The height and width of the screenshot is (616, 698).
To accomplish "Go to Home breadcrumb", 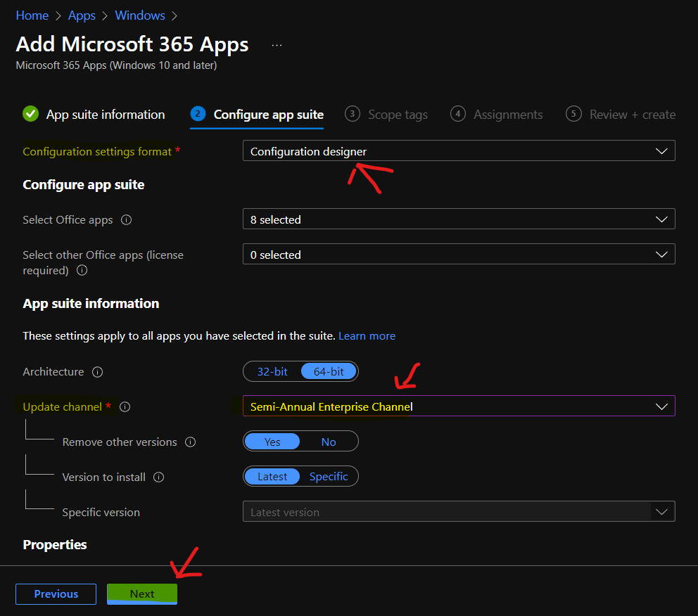I will 32,15.
